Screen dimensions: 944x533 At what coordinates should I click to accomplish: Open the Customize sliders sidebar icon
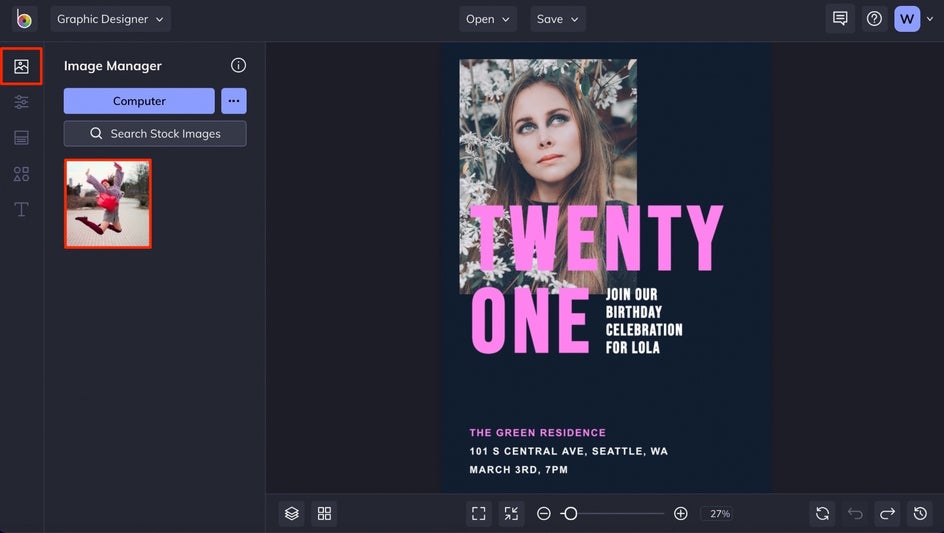click(x=21, y=102)
